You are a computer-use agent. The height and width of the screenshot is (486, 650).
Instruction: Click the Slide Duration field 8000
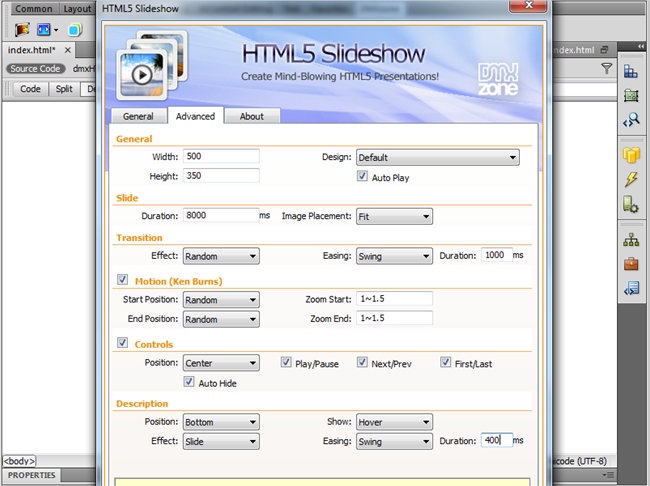point(221,215)
